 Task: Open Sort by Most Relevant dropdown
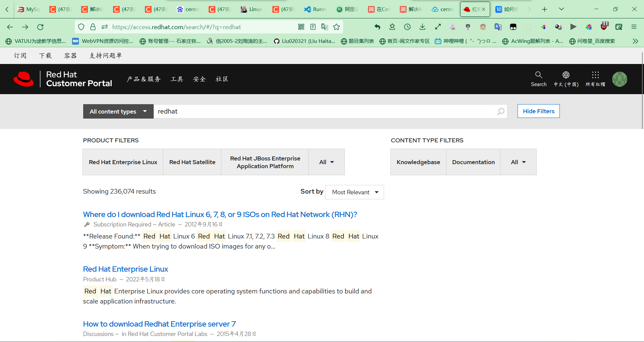[355, 192]
